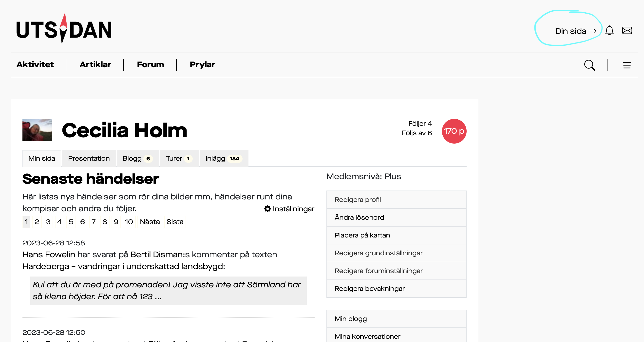644x342 pixels.
Task: Switch to the Presentation tab
Action: pos(89,158)
